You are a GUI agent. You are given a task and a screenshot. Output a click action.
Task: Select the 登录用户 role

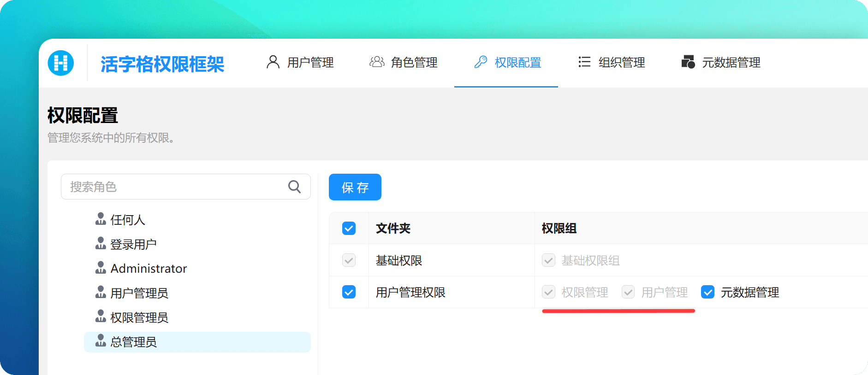point(133,245)
